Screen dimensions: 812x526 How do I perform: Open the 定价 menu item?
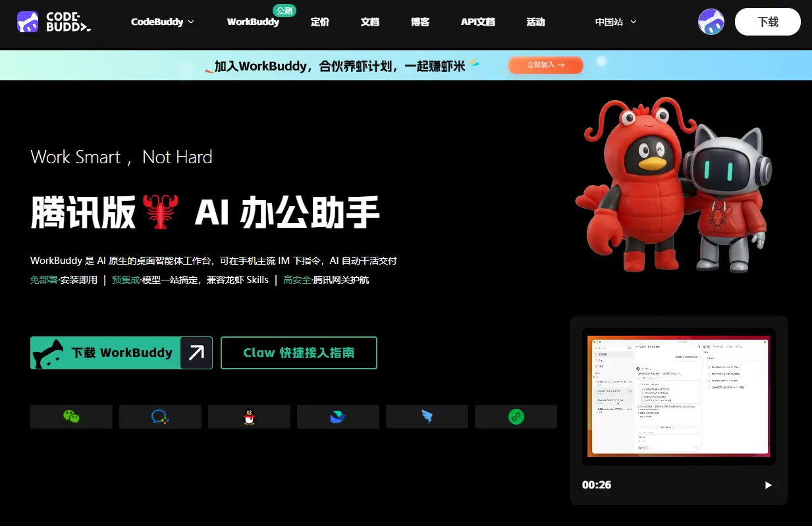(320, 22)
